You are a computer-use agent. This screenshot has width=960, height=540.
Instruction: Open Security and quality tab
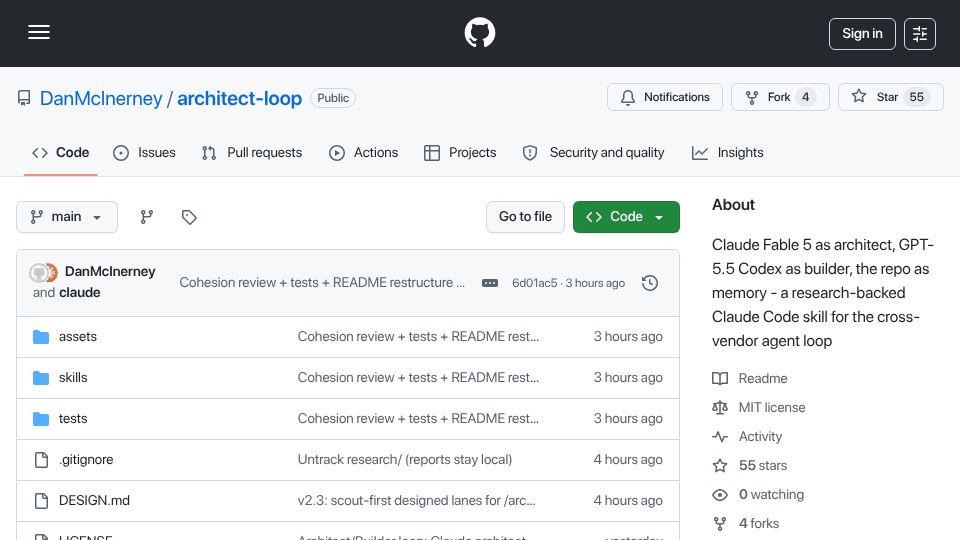(x=593, y=152)
